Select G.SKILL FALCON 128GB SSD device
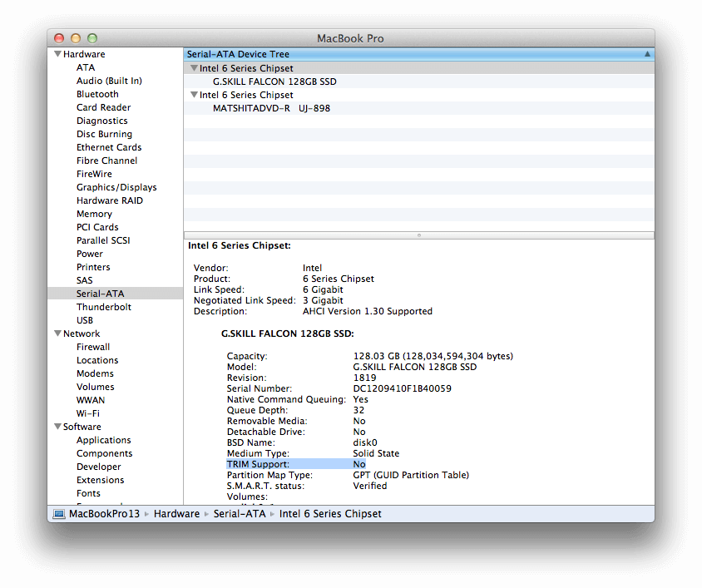 (274, 82)
